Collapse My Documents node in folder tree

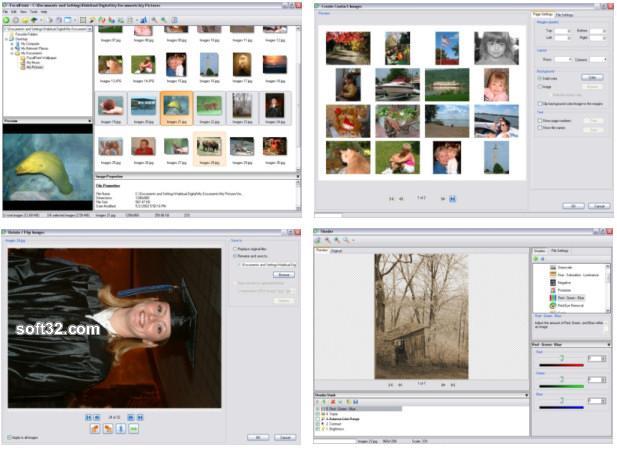12,53
